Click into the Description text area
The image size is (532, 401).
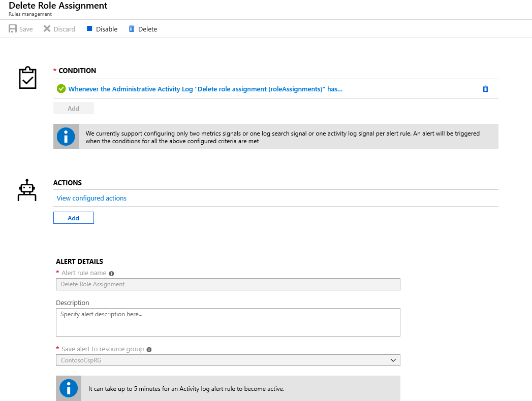click(228, 322)
